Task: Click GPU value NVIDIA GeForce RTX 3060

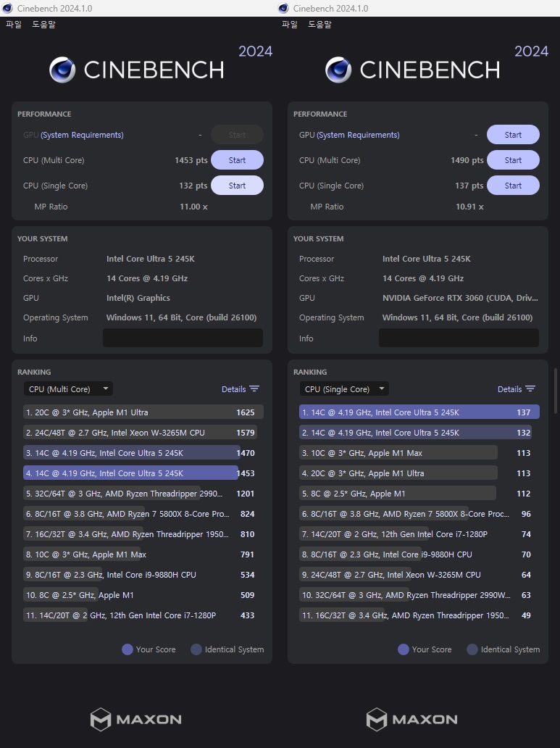Action: click(x=460, y=298)
